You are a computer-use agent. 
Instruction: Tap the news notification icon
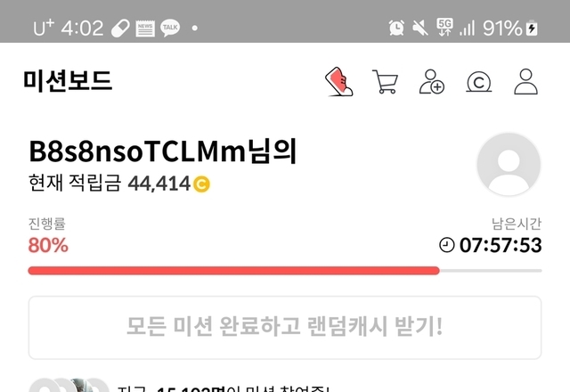tap(145, 29)
